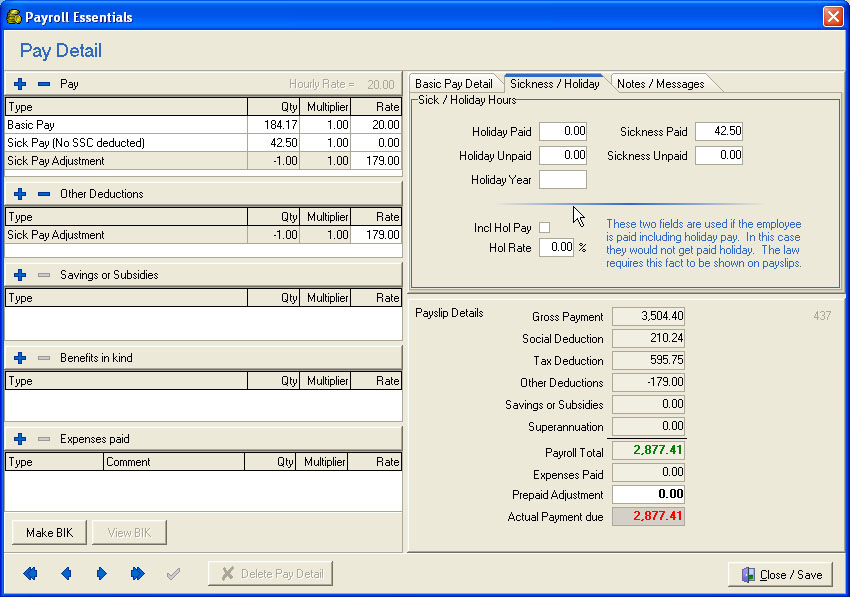The image size is (850, 597).
Task: Enable the Incl Hol Pay checkbox
Action: point(545,228)
